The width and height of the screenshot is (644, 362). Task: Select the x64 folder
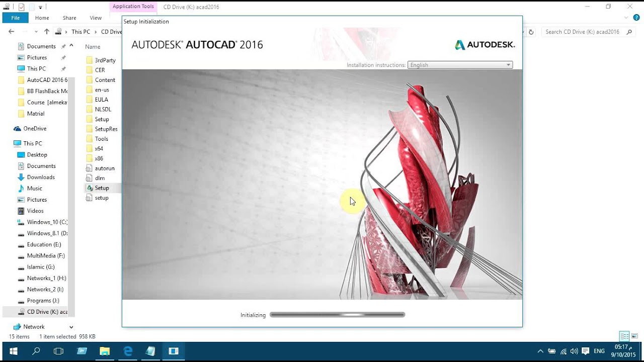pos(95,148)
